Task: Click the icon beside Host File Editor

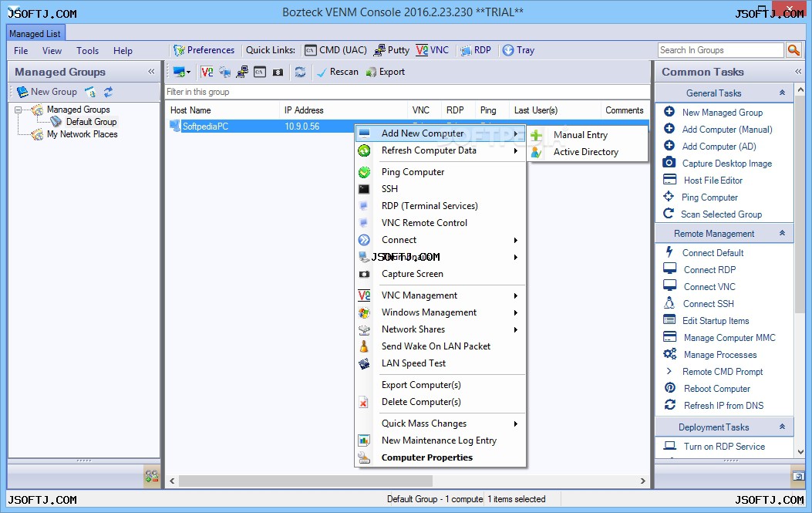Action: click(669, 180)
